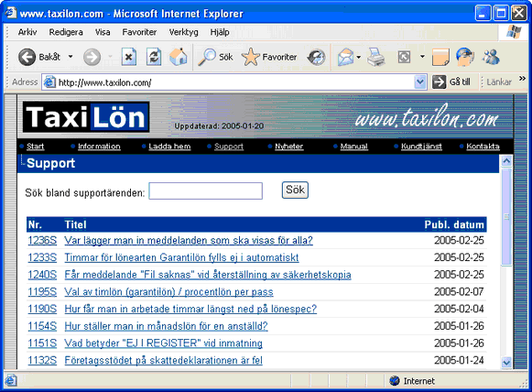The image size is (532, 392).
Task: Open 'Var lägger man in meddelanden' article
Action: 189,240
